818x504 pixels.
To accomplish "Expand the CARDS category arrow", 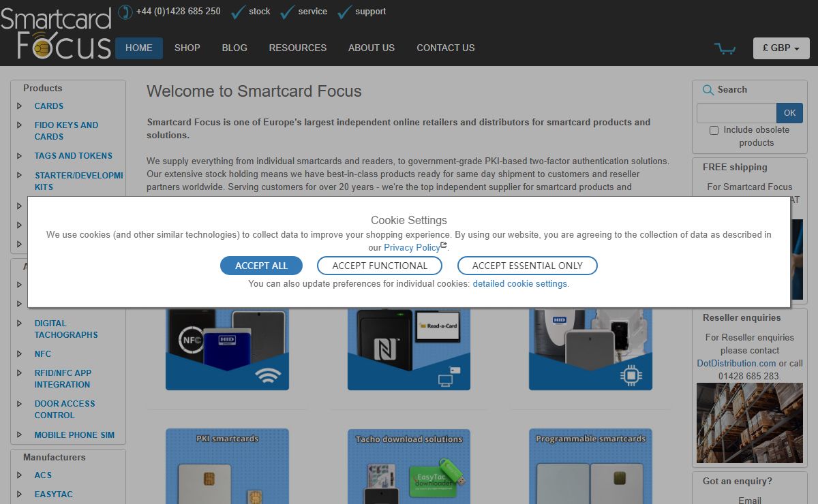I will pyautogui.click(x=19, y=106).
